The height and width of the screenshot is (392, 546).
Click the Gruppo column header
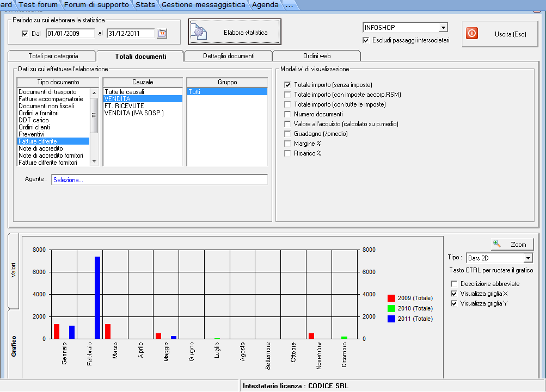pos(228,82)
